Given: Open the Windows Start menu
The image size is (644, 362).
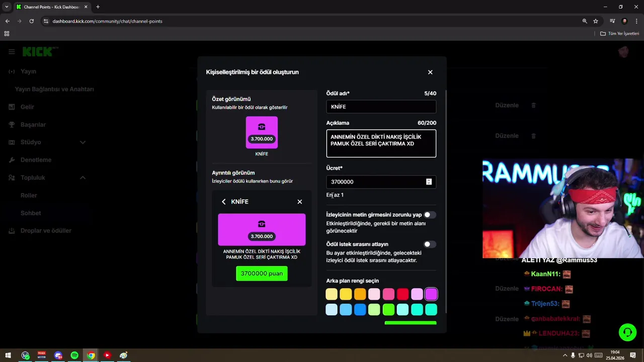Looking at the screenshot, I should 7,355.
